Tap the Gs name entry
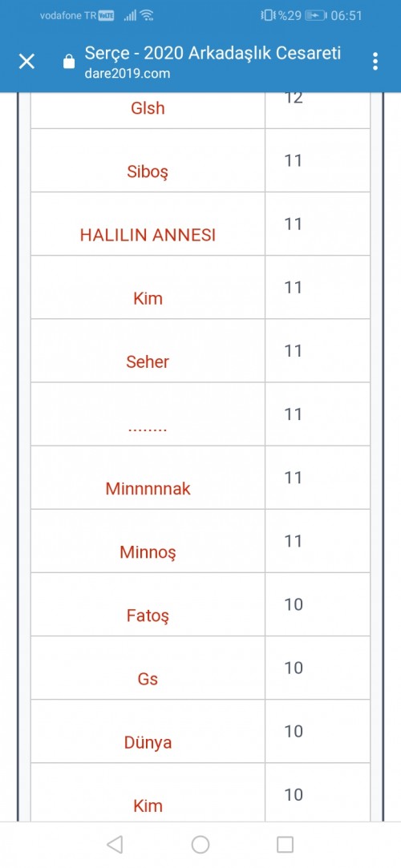The width and height of the screenshot is (401, 868). 148,679
